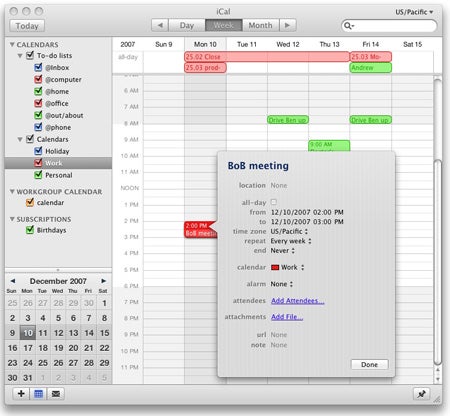Enable the all-day checkbox in event
This screenshot has height=416, width=450.
click(274, 202)
